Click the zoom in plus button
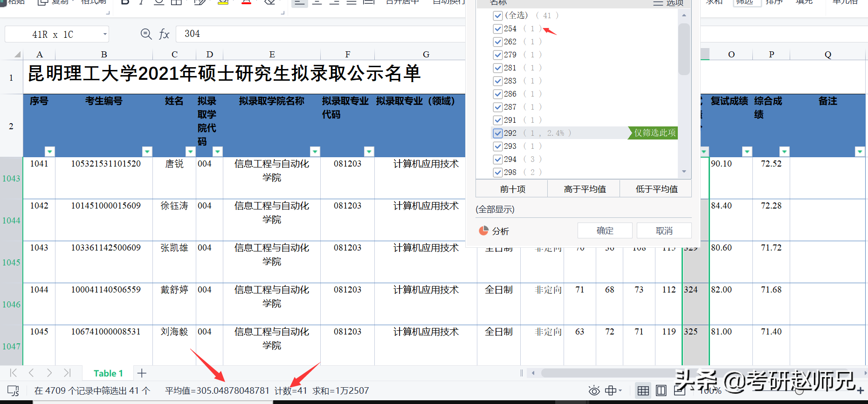This screenshot has height=404, width=868. click(x=860, y=390)
